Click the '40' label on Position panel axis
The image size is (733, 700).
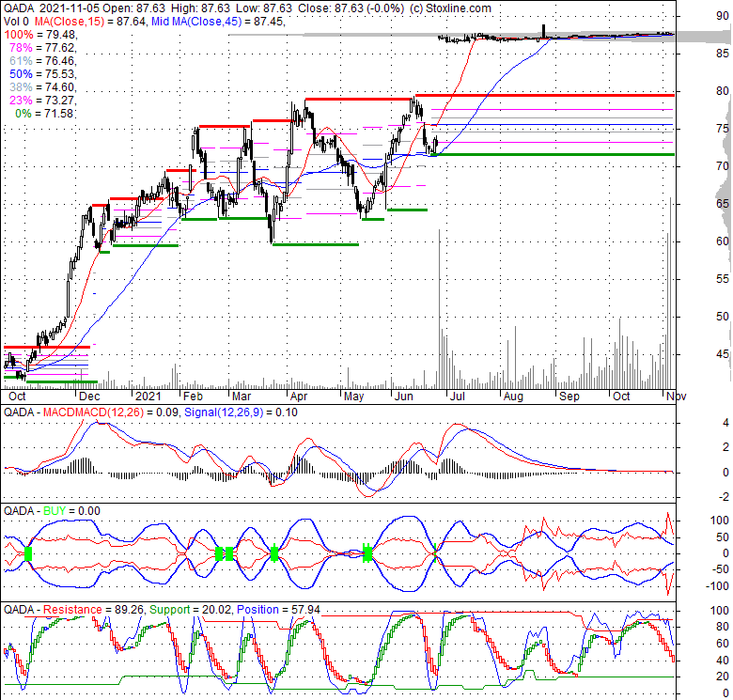[x=723, y=661]
